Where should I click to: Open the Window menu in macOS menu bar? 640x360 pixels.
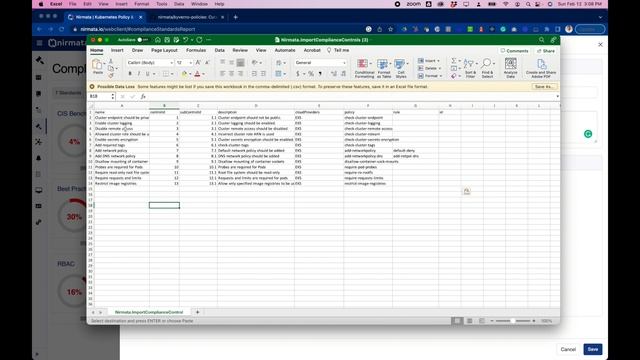point(199,4)
